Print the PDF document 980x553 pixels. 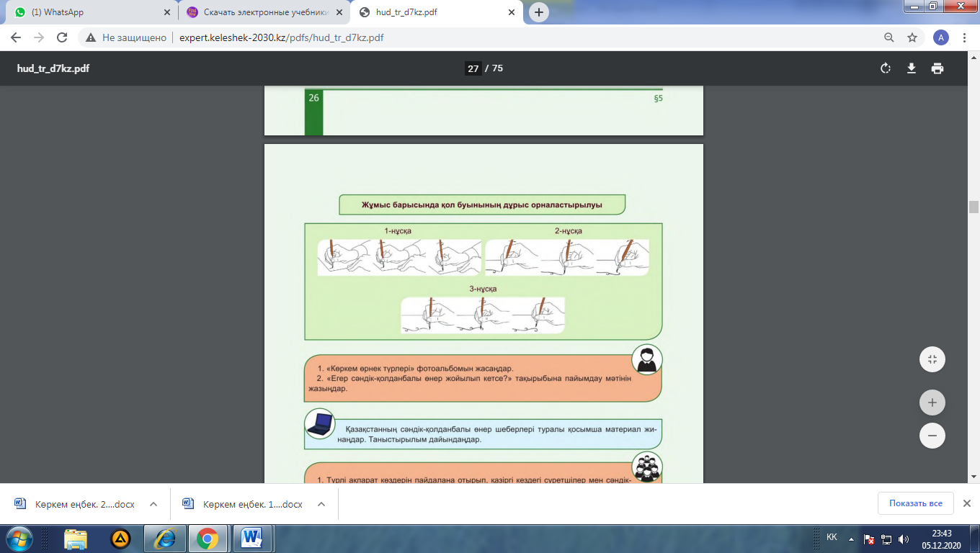pyautogui.click(x=937, y=68)
